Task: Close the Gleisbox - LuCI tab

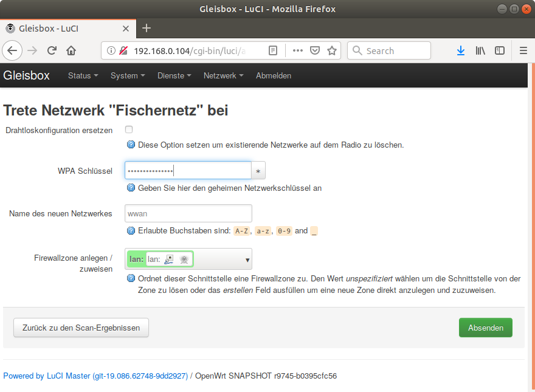Action: click(x=126, y=29)
